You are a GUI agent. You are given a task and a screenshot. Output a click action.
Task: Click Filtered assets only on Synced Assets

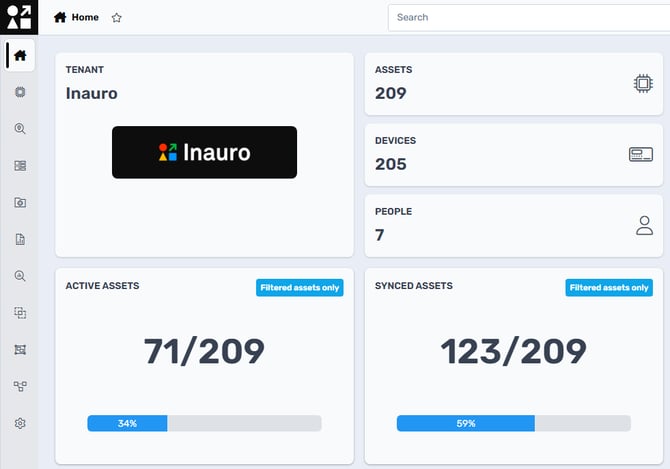[x=609, y=287]
